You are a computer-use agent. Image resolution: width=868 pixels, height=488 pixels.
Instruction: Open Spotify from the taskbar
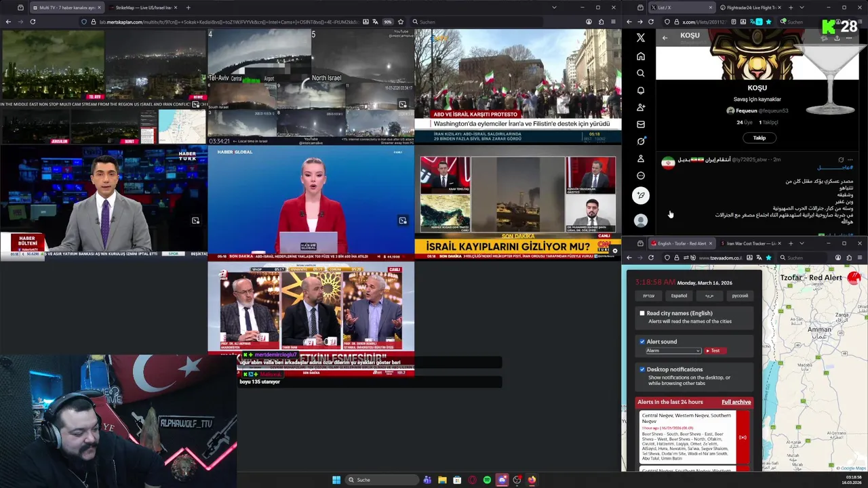coord(487,480)
